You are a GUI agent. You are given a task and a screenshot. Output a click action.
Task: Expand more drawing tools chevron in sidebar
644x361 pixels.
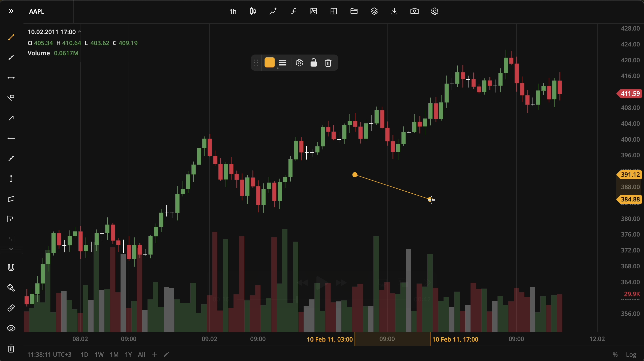11,249
